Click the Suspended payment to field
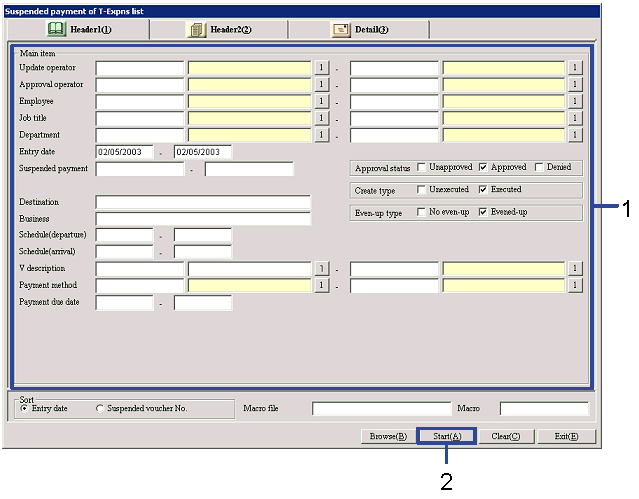The image size is (639, 499). (x=249, y=169)
